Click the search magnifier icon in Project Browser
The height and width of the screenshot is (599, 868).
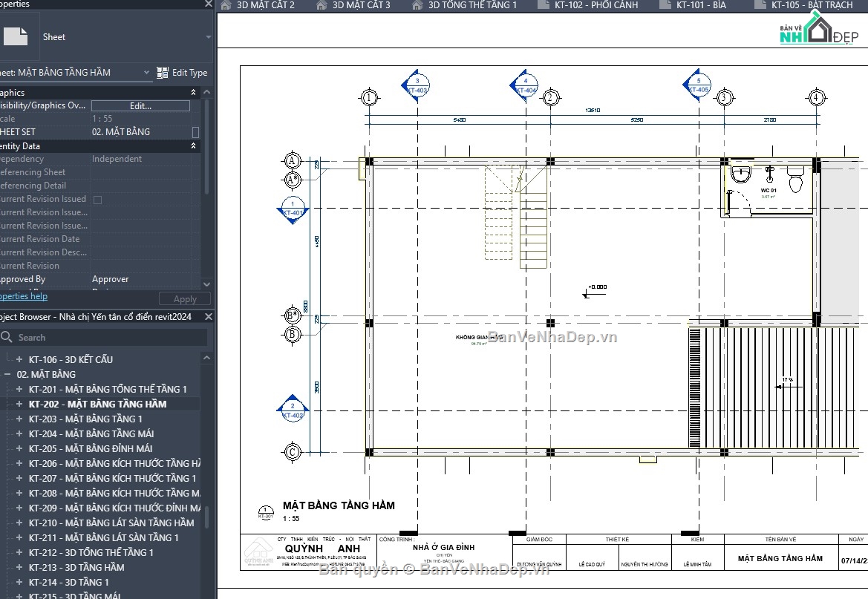pos(7,337)
